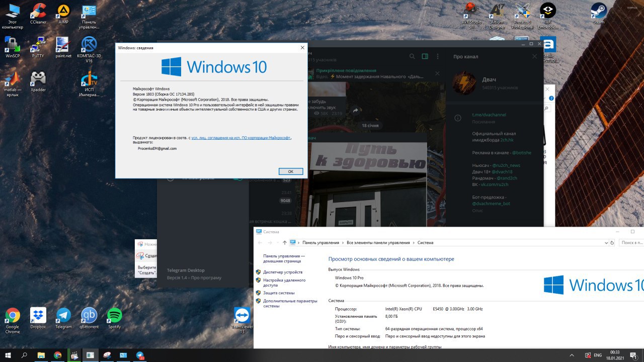
Task: Open the Windows Start menu
Action: pyautogui.click(x=8, y=355)
